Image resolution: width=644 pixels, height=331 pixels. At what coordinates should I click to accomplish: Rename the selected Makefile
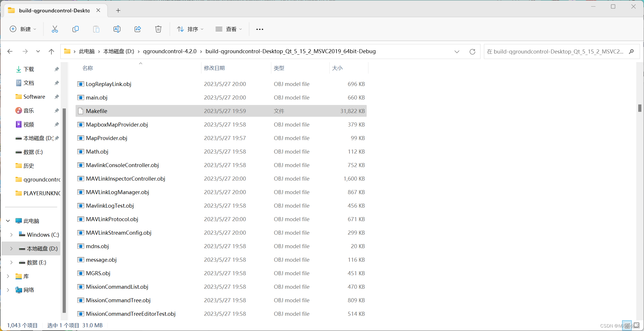pyautogui.click(x=117, y=29)
